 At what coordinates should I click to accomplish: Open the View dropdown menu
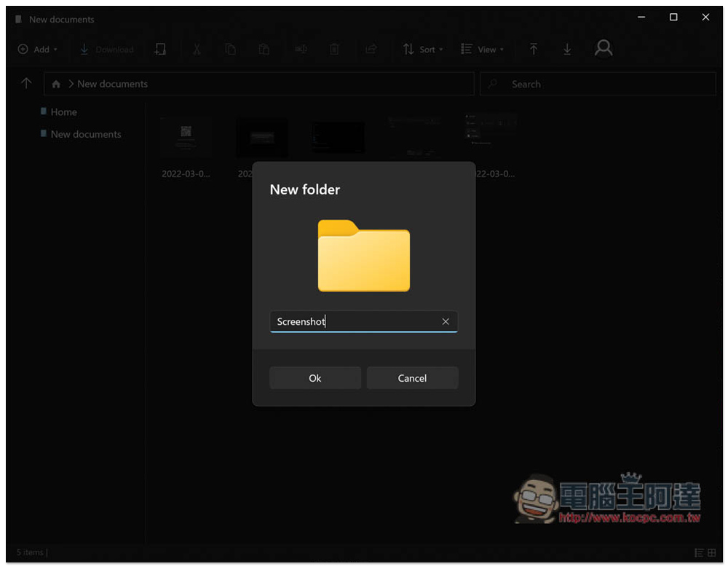(483, 50)
